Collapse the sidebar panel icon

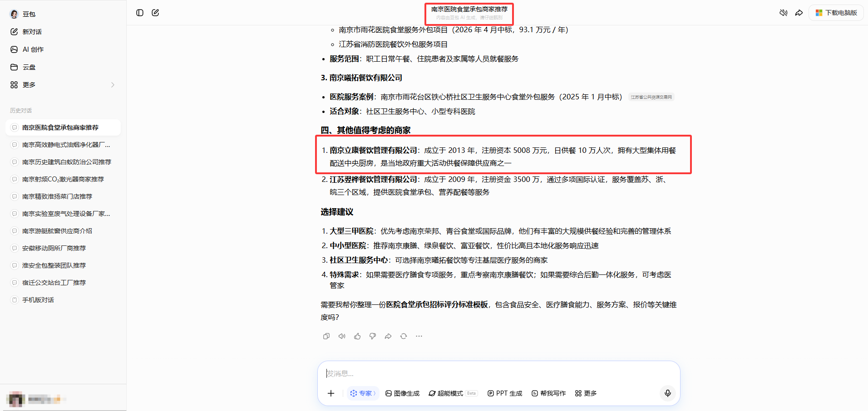click(x=140, y=13)
